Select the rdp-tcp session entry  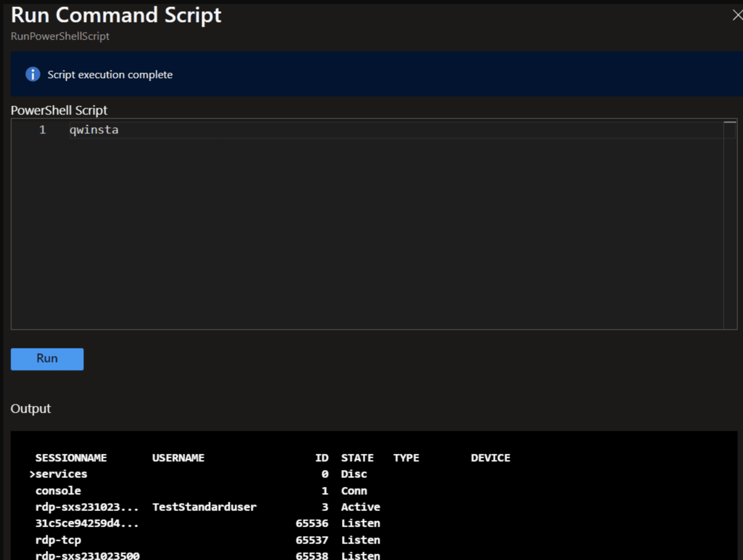tap(58, 540)
